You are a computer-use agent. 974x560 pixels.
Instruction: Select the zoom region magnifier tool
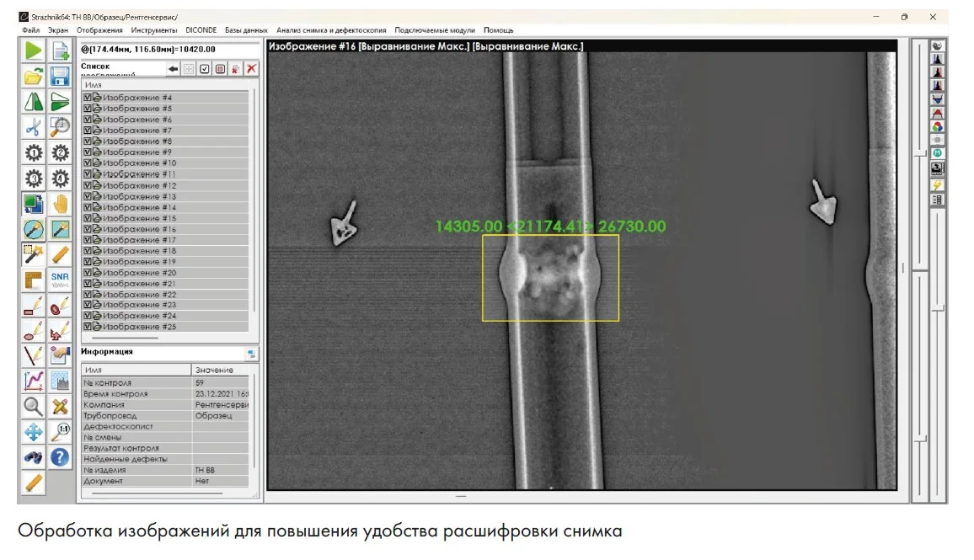(61, 126)
